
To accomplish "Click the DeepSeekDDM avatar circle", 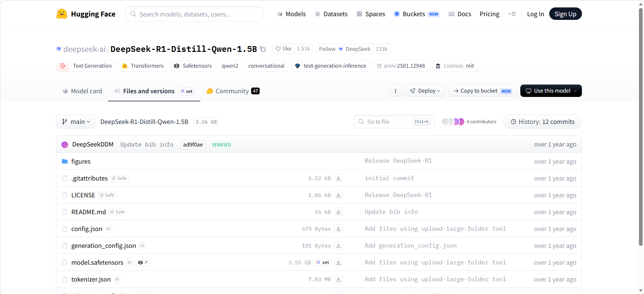I will coord(65,145).
